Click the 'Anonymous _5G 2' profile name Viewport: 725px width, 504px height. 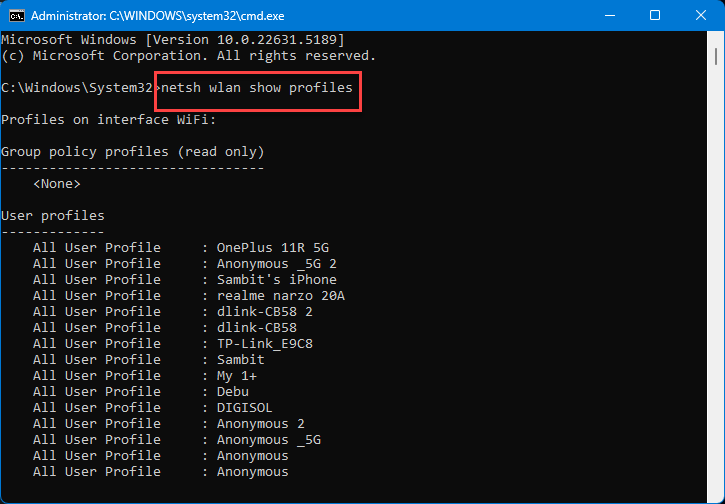point(276,264)
